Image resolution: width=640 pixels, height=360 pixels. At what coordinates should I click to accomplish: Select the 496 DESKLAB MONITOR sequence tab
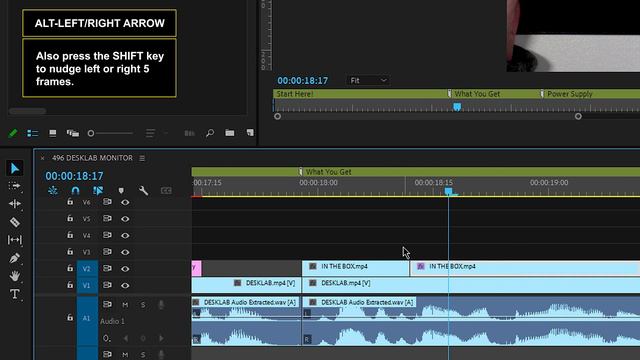(x=92, y=158)
